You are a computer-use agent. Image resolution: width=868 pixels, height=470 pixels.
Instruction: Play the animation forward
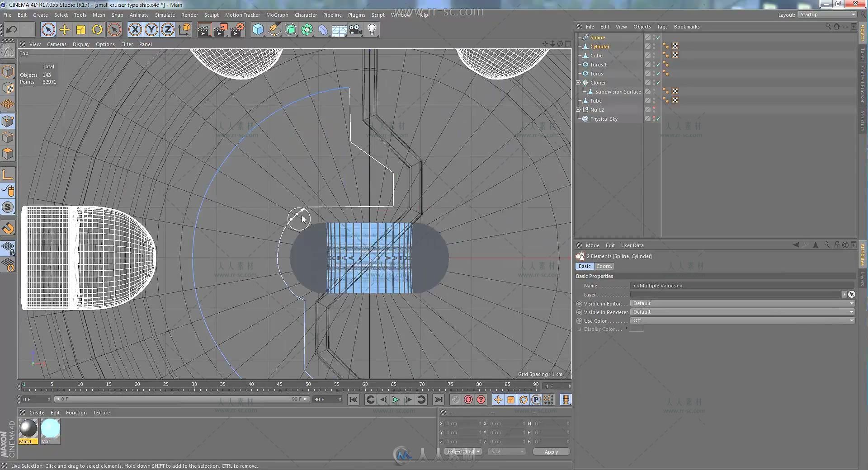tap(396, 399)
